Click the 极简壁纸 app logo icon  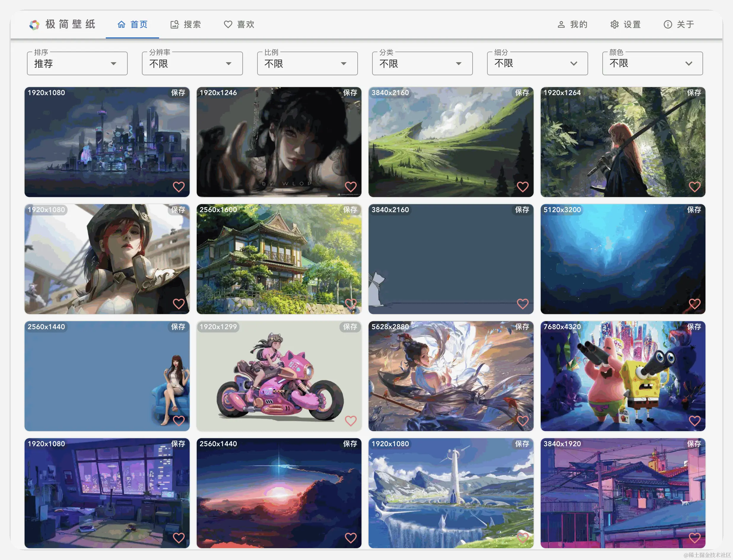[x=34, y=25]
